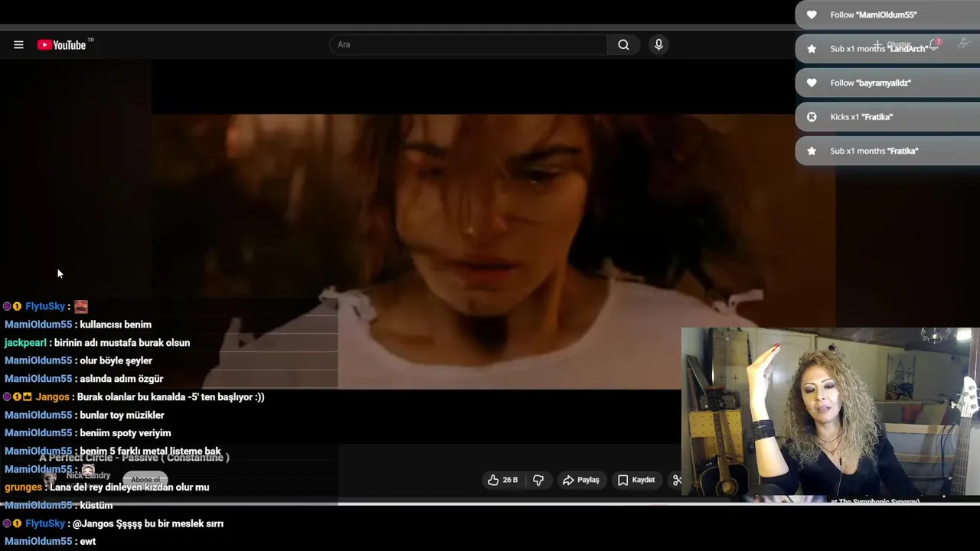Viewport: 980px width, 551px height.
Task: Click the Oluştur create button
Action: coord(892,44)
